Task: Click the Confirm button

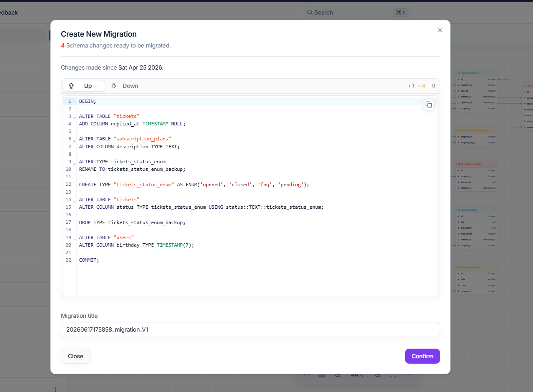Action: tap(422, 356)
